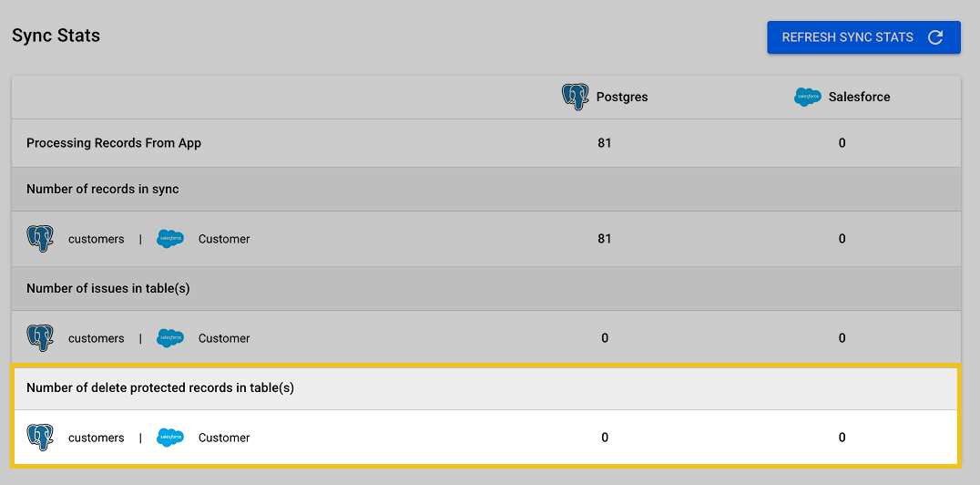Image resolution: width=980 pixels, height=485 pixels.
Task: Click Number of delete protected records header
Action: pyautogui.click(x=160, y=387)
